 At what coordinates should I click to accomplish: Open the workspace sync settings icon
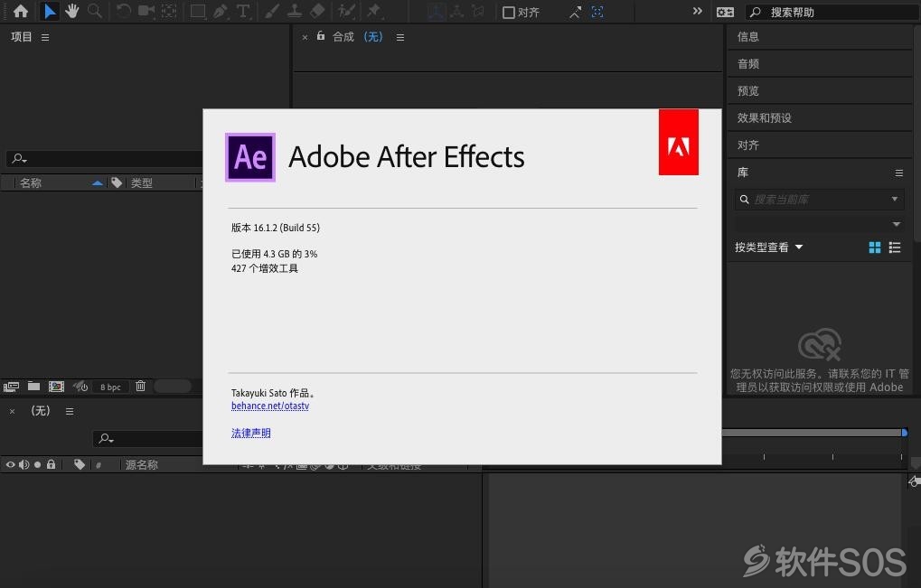coord(725,12)
